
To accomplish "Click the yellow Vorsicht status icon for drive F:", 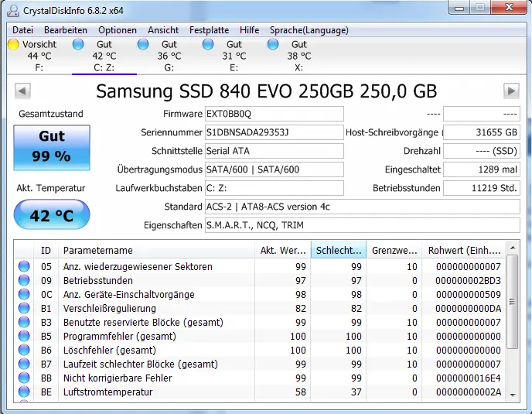I will pos(13,45).
